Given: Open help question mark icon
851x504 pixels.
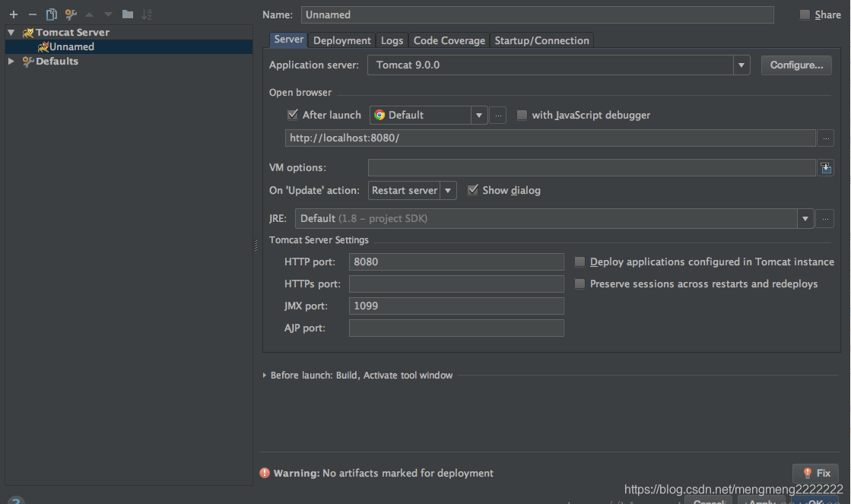Looking at the screenshot, I should (16, 500).
